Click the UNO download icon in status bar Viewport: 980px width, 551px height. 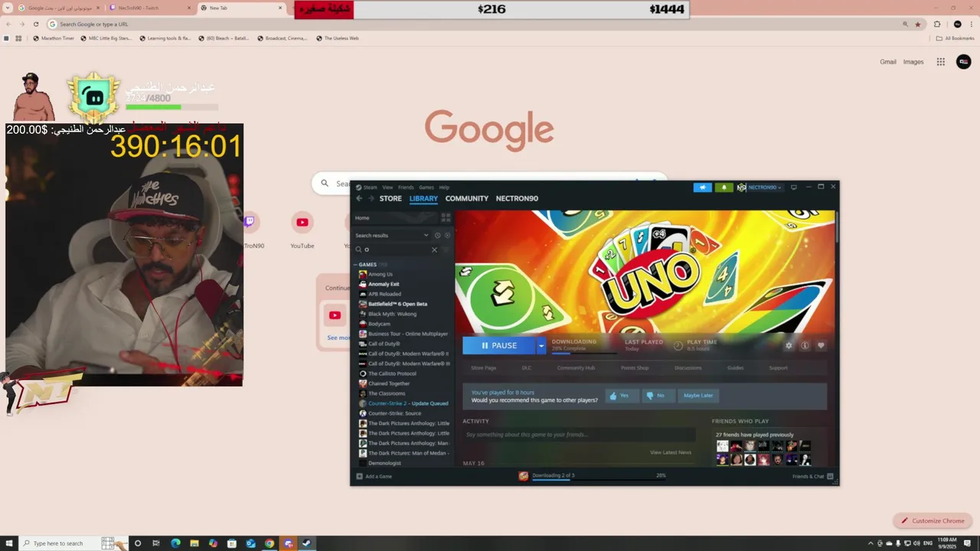coord(524,476)
